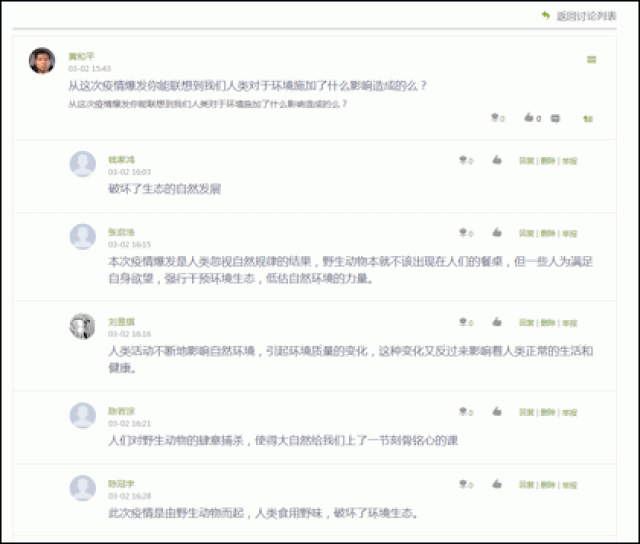Click the trophy icon on 张启浩's reply
Viewport: 640px width, 544px height.
463,233
